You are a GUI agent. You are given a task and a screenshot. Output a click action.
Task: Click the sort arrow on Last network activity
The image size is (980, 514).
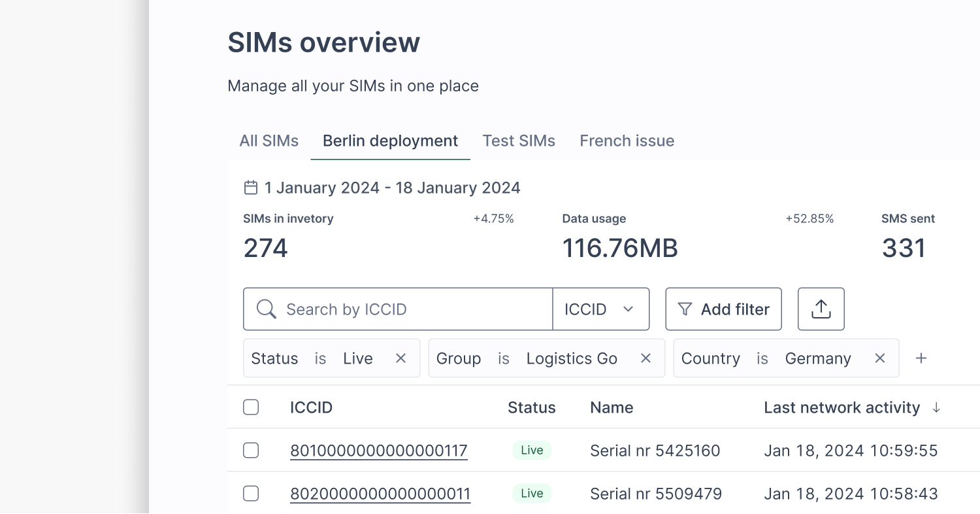pyautogui.click(x=936, y=408)
